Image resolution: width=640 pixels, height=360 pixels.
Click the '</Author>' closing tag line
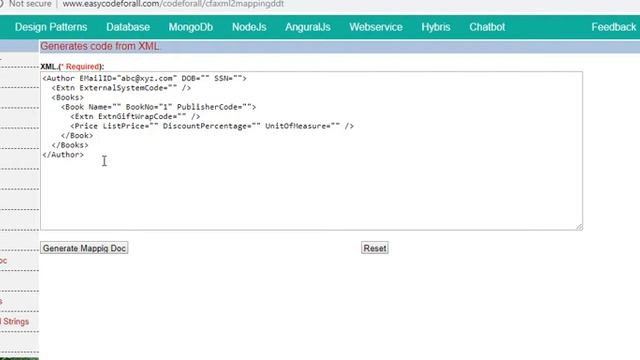click(x=63, y=155)
